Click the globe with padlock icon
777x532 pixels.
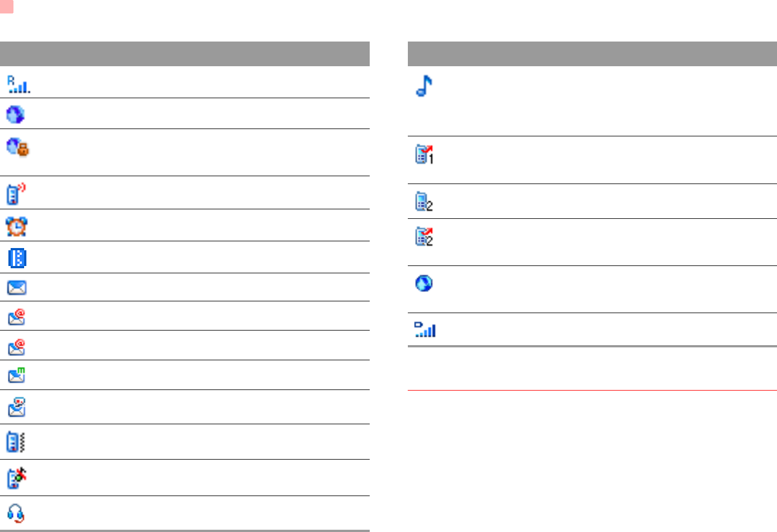[x=17, y=147]
